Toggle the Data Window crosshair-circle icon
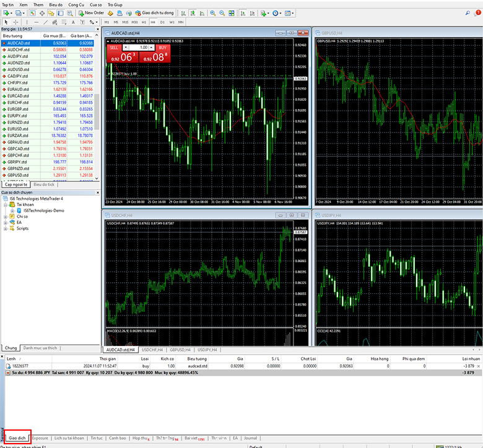The image size is (483, 448). (x=42, y=13)
